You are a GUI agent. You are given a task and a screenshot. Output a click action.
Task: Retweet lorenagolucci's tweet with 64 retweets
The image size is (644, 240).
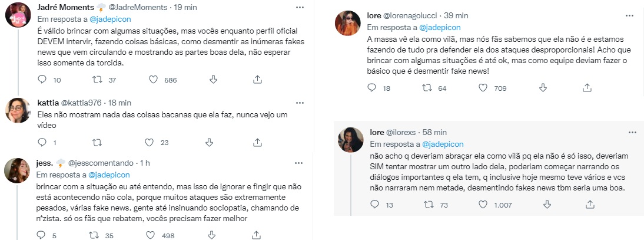(428, 88)
